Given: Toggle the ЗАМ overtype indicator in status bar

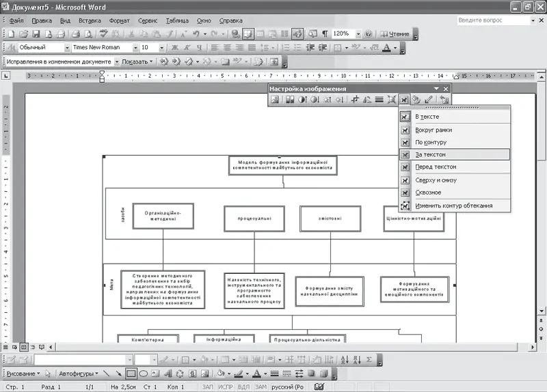Looking at the screenshot, I should point(261,387).
